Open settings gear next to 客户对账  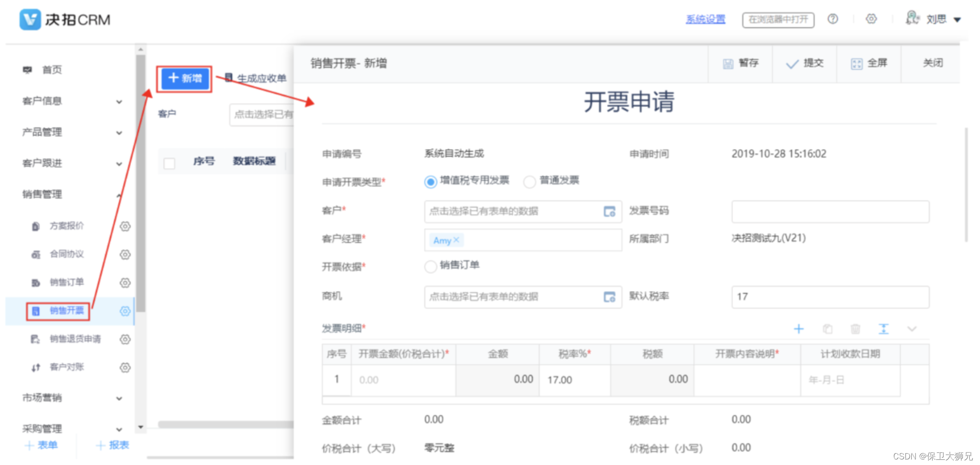coord(125,368)
